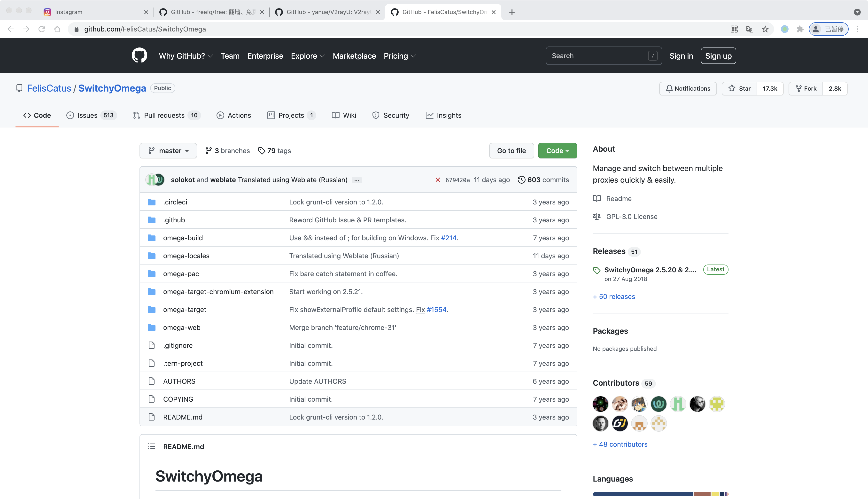The height and width of the screenshot is (499, 868).
Task: Open the Notifications button
Action: pyautogui.click(x=688, y=88)
